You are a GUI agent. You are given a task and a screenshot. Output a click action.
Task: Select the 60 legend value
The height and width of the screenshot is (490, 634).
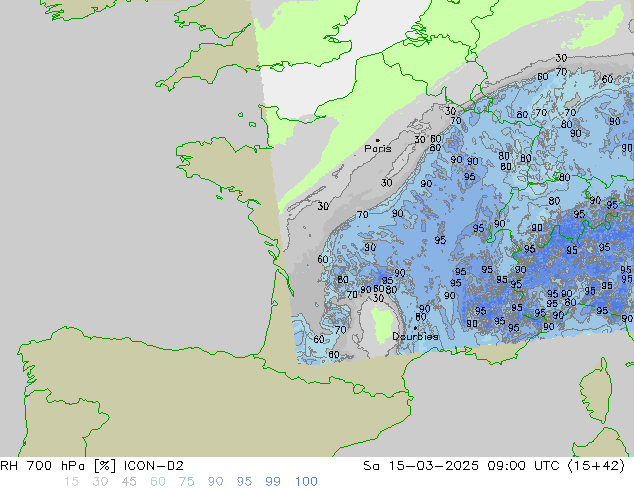[x=158, y=482]
